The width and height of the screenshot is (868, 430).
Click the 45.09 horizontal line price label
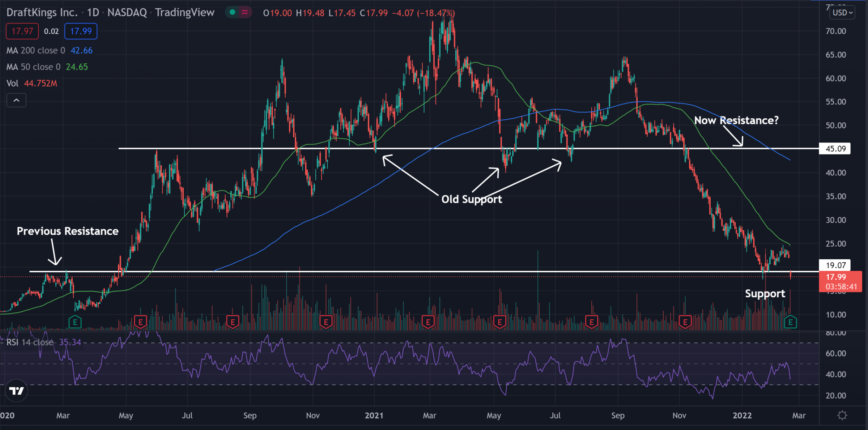[x=835, y=149]
